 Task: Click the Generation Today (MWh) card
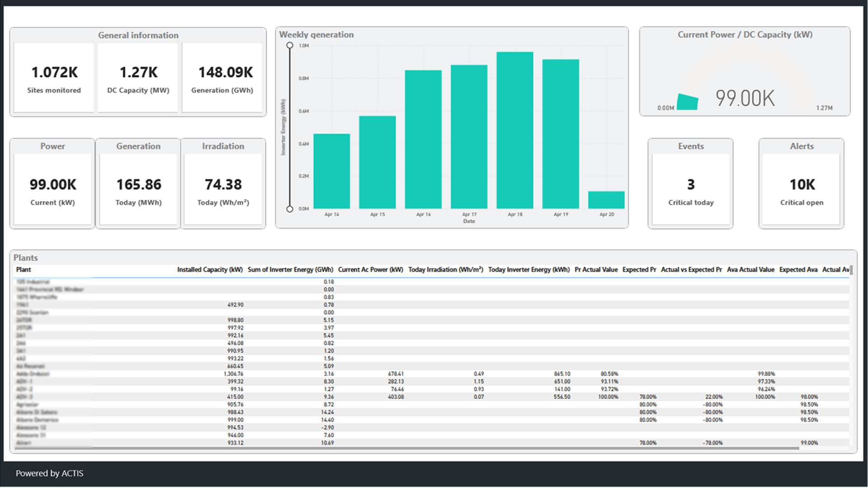coord(138,189)
